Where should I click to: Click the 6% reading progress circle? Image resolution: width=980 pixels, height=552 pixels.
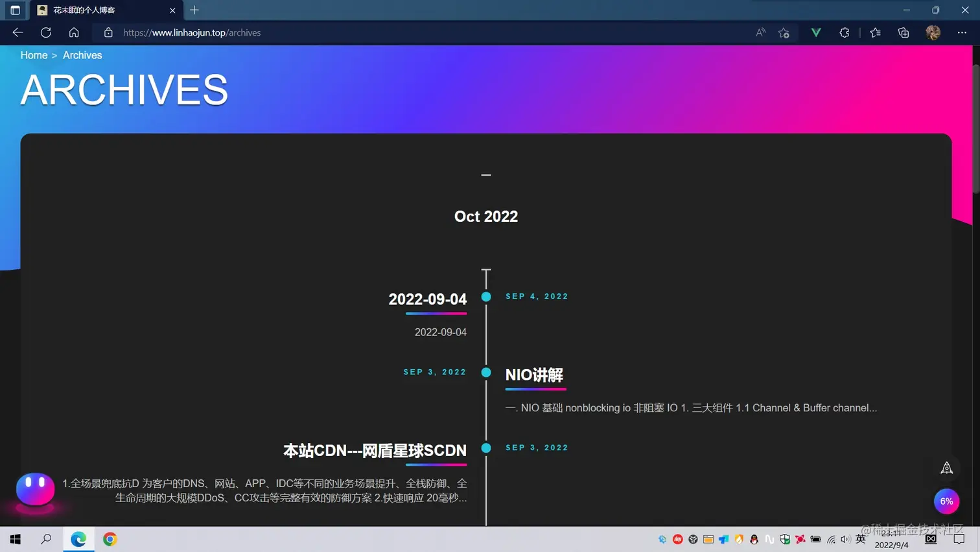point(946,501)
